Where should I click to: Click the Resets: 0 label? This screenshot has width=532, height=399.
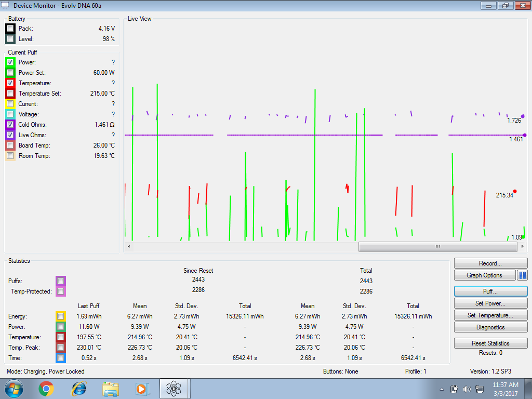pyautogui.click(x=490, y=353)
